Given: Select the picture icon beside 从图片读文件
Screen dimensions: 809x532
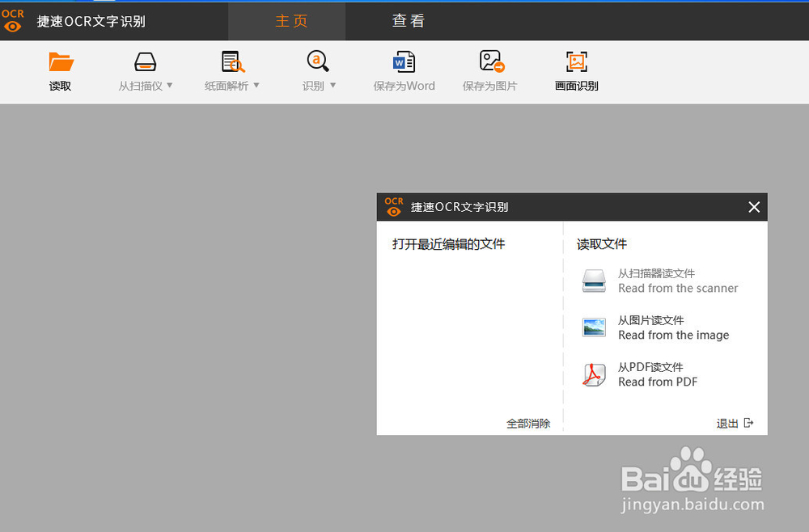Looking at the screenshot, I should [x=594, y=327].
